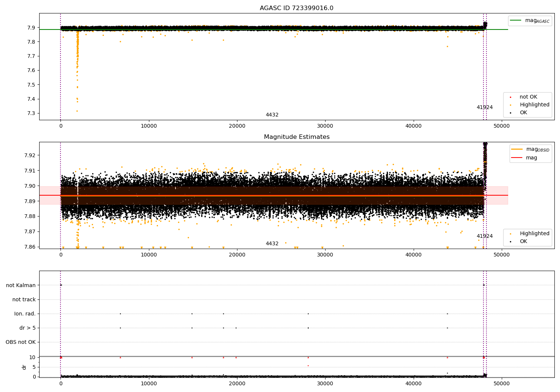Click the '41924' annotation in middle plot

tap(484, 236)
